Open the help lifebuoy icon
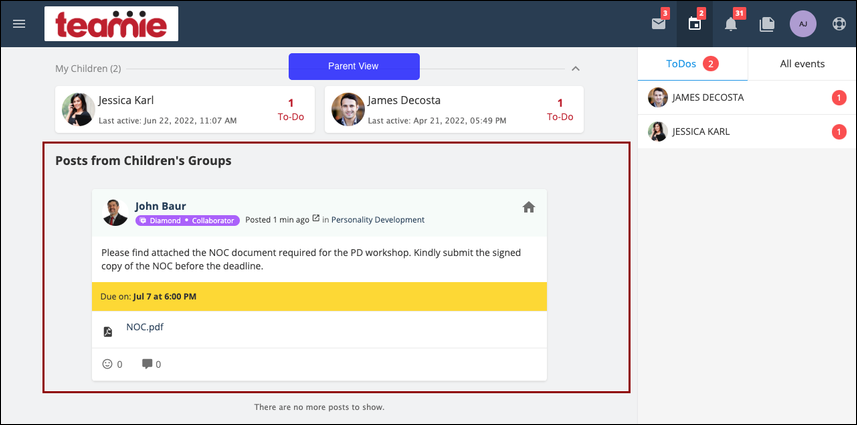This screenshot has width=857, height=425. 839,24
